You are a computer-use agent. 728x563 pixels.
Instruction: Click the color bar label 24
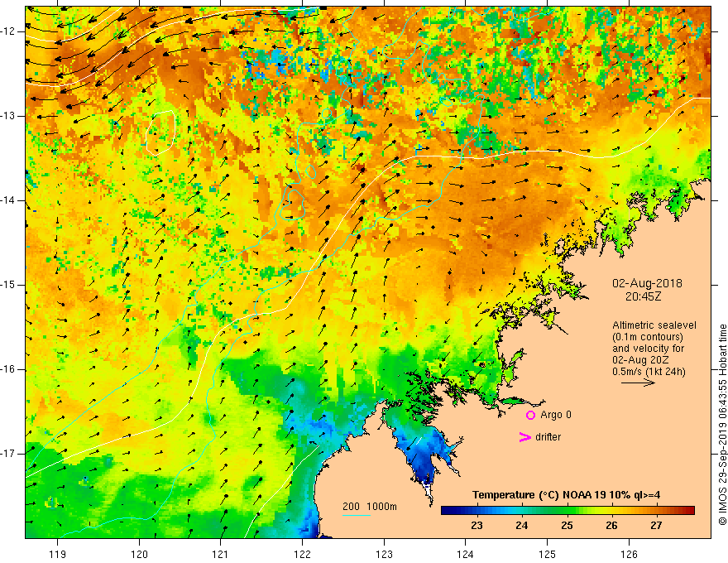click(x=521, y=526)
